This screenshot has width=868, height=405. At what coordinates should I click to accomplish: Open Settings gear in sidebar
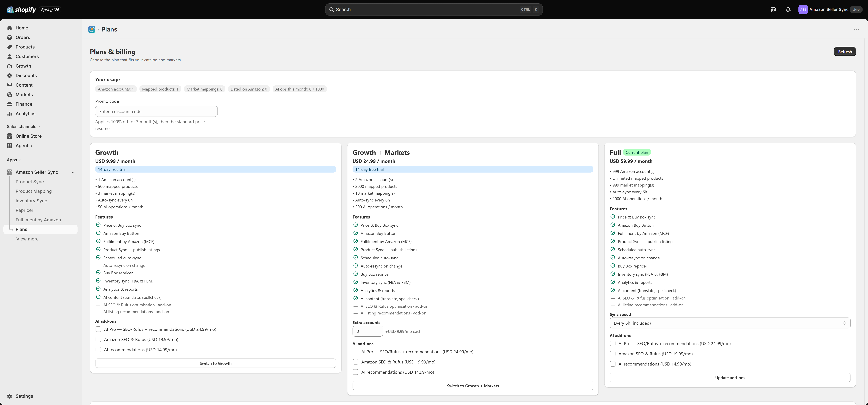coord(9,396)
